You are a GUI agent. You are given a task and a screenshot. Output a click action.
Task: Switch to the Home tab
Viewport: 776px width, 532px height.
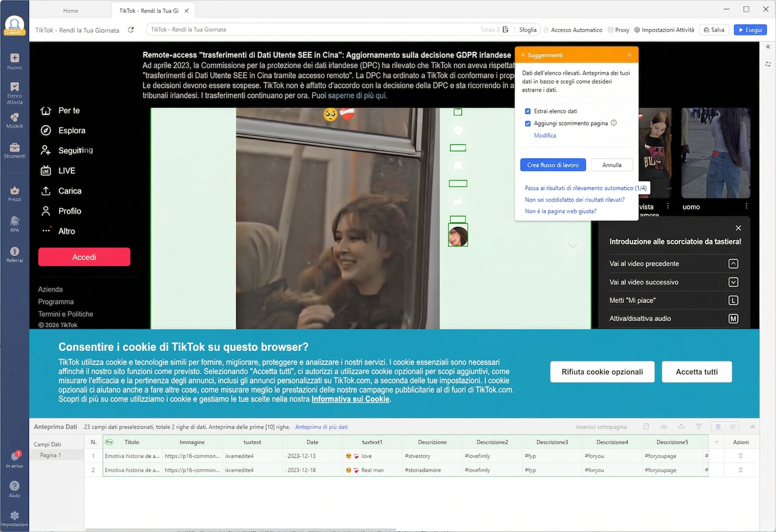click(x=70, y=11)
